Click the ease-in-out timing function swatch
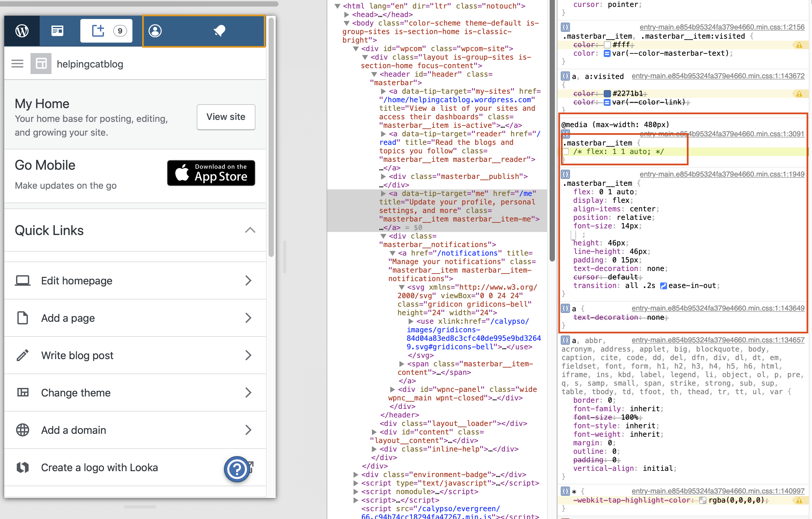 663,286
